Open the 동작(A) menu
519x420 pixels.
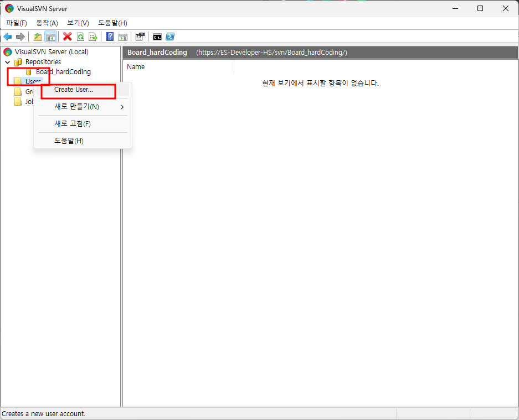coord(47,23)
